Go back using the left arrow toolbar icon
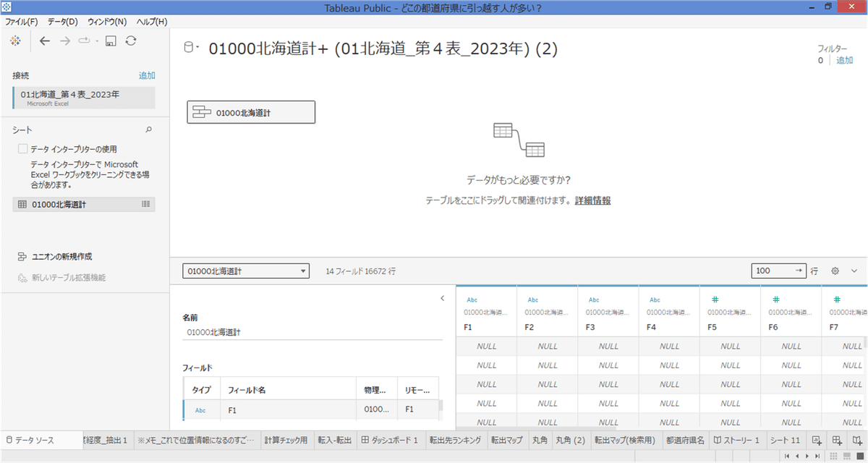This screenshot has width=868, height=463. coord(45,41)
